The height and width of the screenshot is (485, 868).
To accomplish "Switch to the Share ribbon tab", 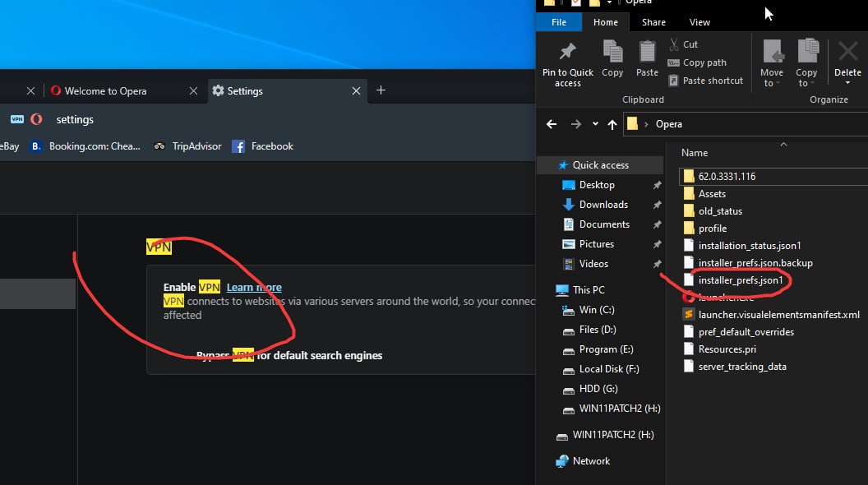I will (x=653, y=22).
